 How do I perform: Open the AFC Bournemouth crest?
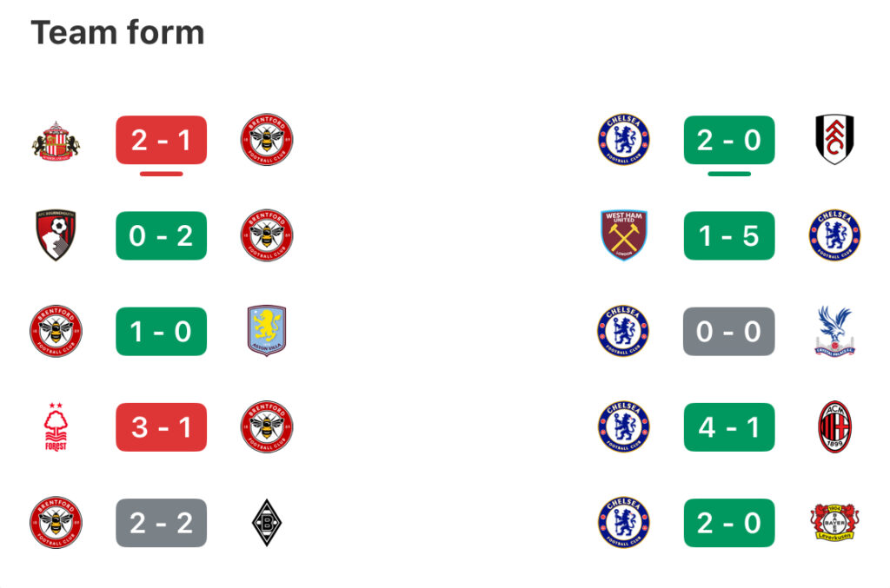click(x=56, y=235)
